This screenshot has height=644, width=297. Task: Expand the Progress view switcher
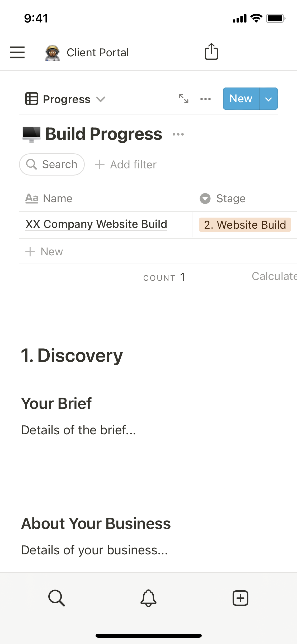tap(66, 99)
